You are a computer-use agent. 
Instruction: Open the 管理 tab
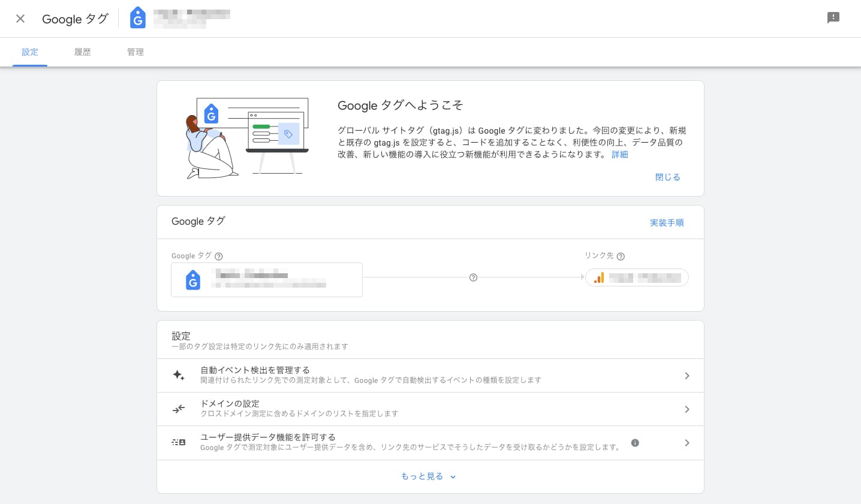136,52
